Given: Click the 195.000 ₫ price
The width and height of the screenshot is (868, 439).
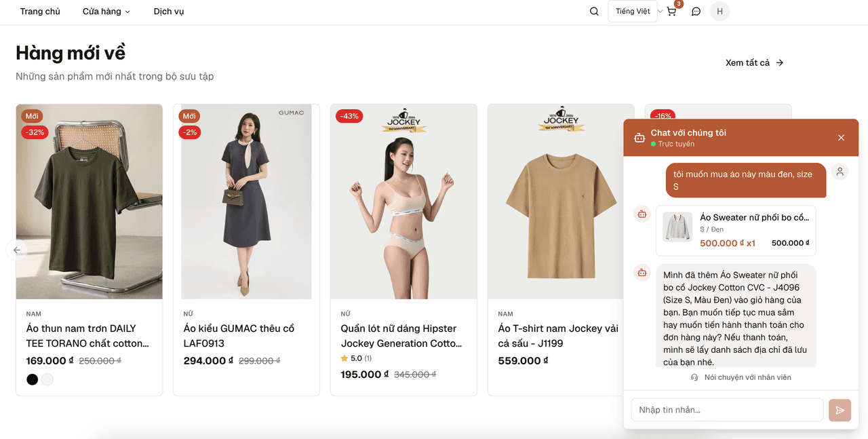Looking at the screenshot, I should click(365, 374).
